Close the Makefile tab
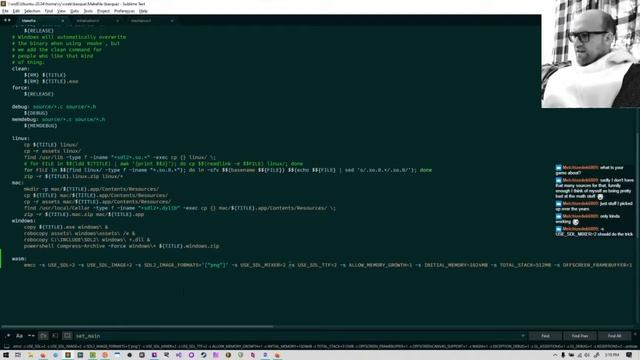This screenshot has height=360, width=640. tap(62, 20)
